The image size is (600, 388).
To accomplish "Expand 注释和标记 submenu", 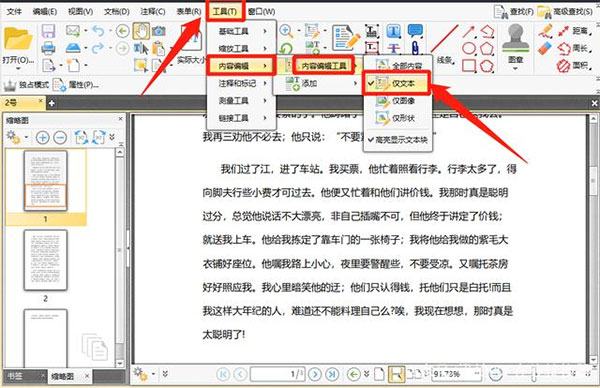I will 241,83.
